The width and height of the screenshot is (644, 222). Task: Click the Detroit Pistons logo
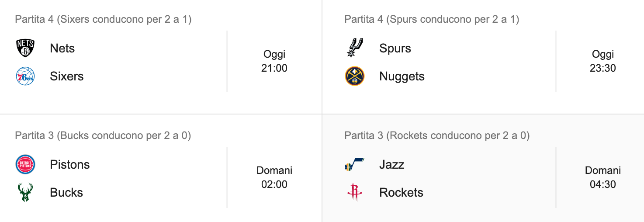click(x=25, y=164)
